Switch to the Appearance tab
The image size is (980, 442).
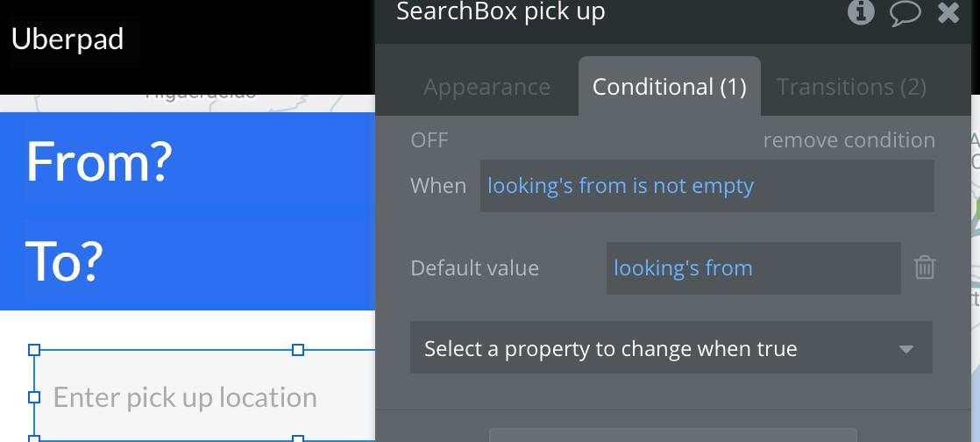[486, 87]
